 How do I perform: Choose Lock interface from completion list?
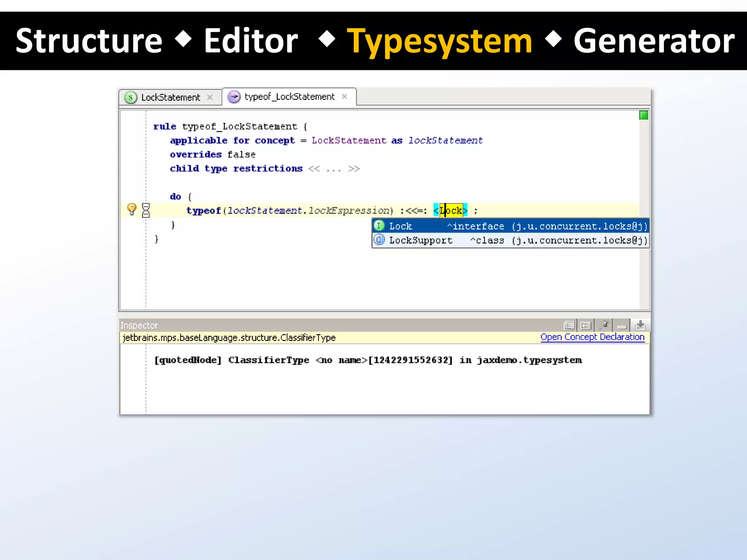click(x=510, y=226)
